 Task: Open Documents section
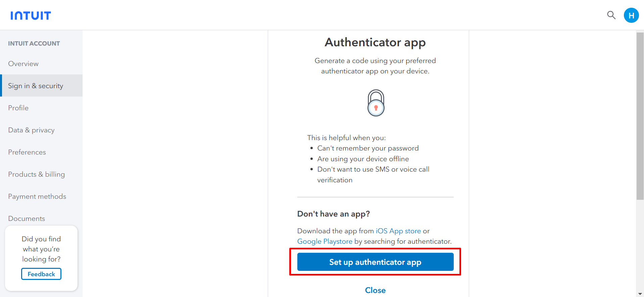pyautogui.click(x=27, y=219)
